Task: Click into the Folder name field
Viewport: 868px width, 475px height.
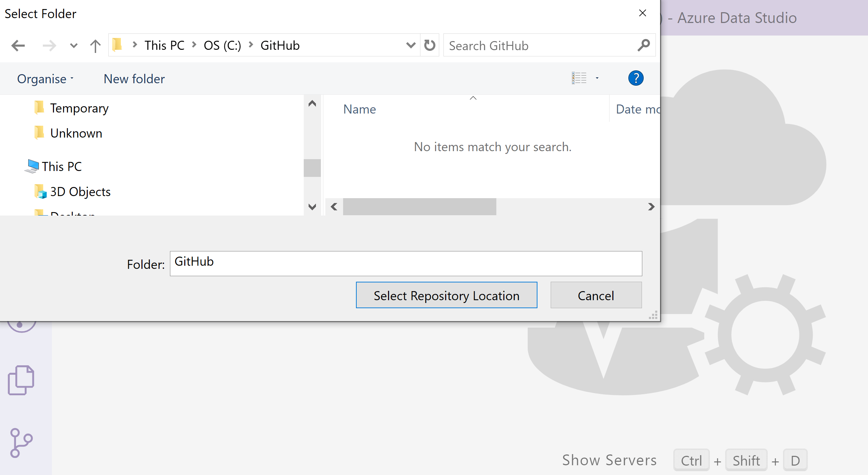Action: point(406,263)
